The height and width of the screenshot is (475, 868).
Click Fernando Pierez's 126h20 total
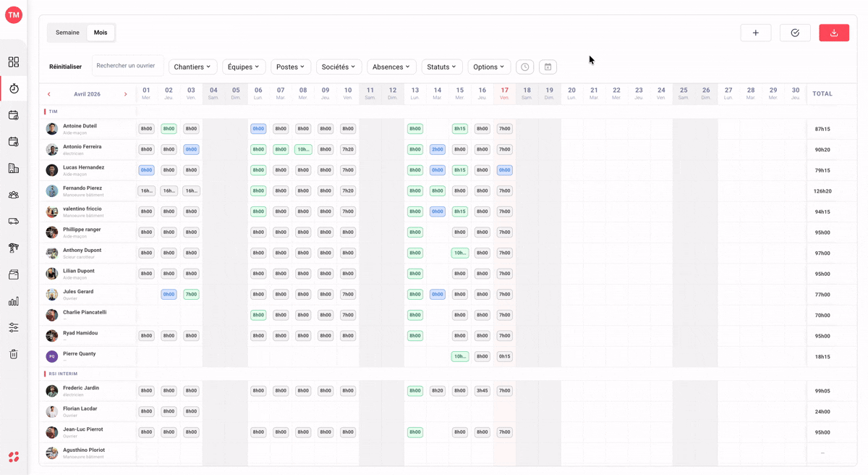(x=822, y=191)
